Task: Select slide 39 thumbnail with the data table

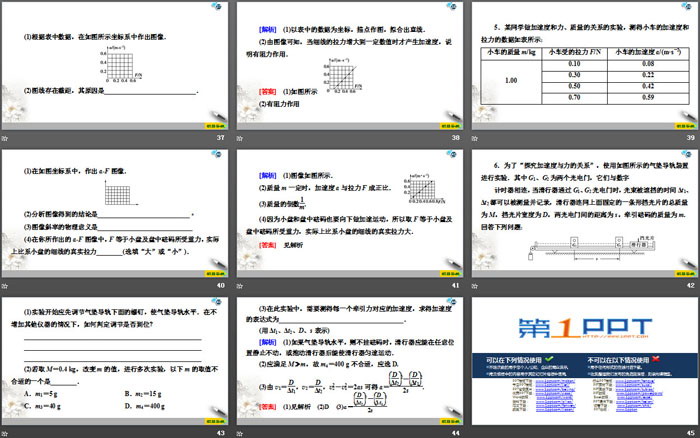Action: click(585, 66)
